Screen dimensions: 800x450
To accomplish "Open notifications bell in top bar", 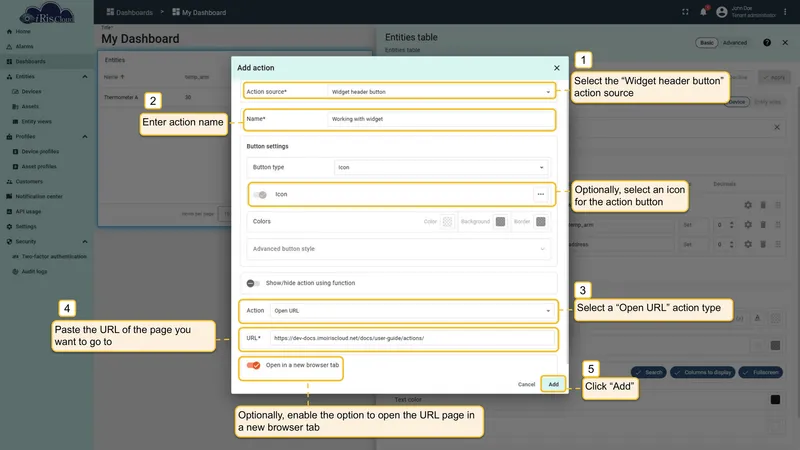I will click(703, 12).
